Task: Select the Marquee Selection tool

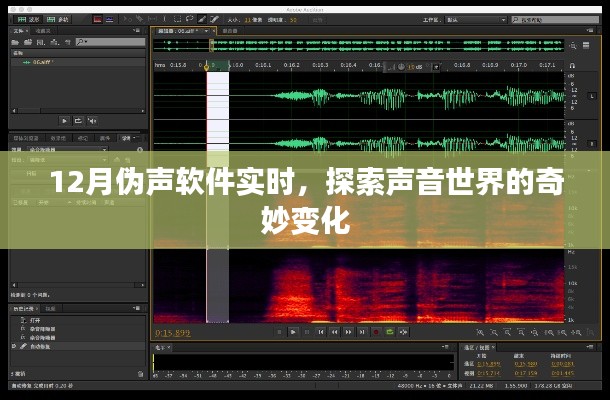Action: tap(177, 19)
